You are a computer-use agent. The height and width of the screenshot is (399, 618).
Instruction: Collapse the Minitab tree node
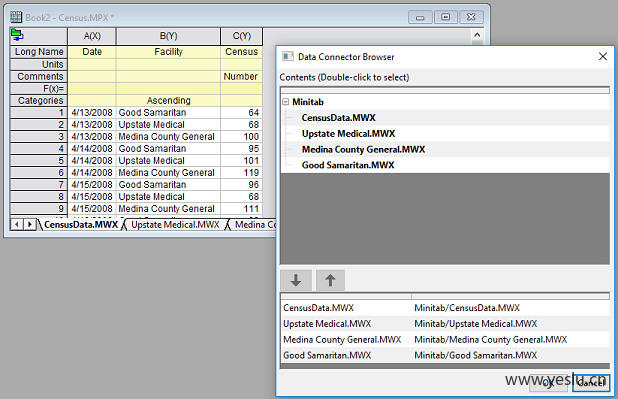[286, 102]
